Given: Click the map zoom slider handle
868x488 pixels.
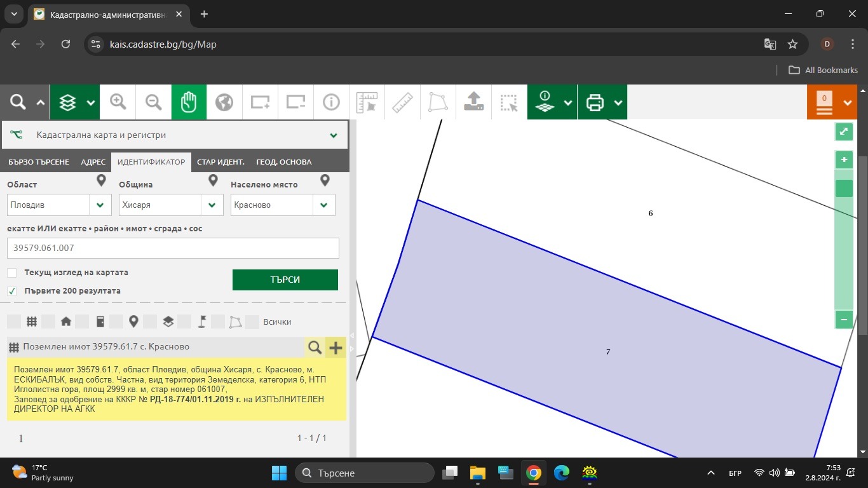Looking at the screenshot, I should tap(844, 189).
